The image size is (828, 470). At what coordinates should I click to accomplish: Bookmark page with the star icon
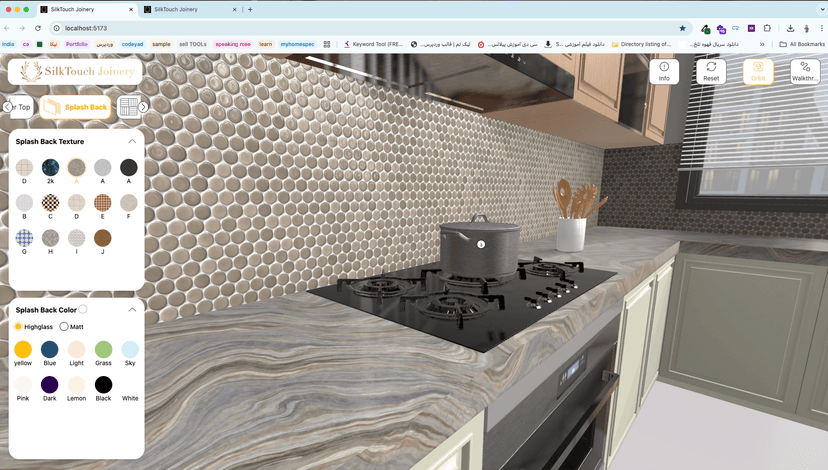pos(683,28)
